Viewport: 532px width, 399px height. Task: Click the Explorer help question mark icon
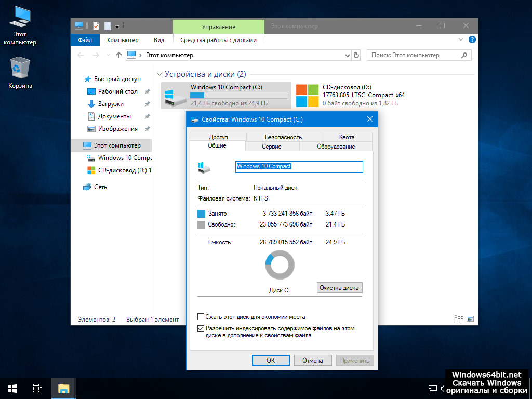click(x=472, y=39)
